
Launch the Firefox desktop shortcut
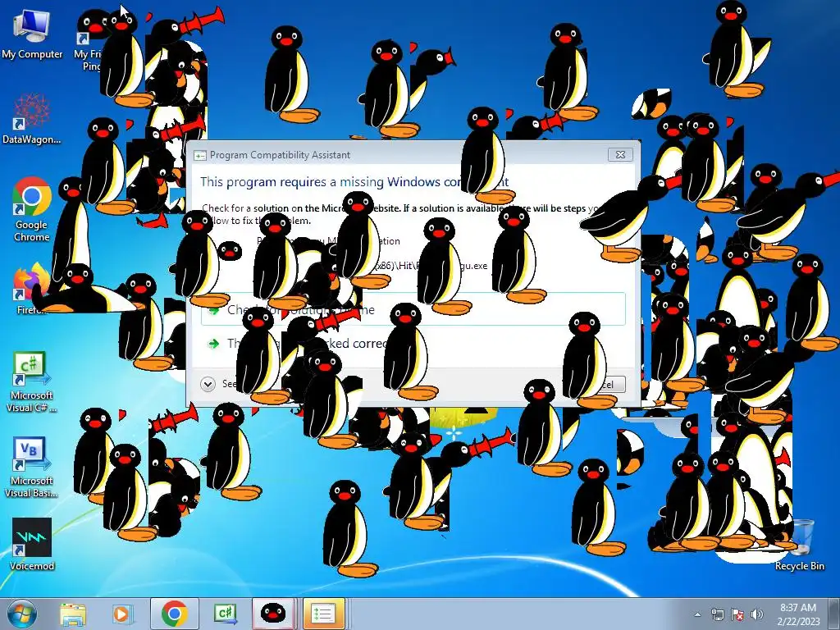pos(32,290)
